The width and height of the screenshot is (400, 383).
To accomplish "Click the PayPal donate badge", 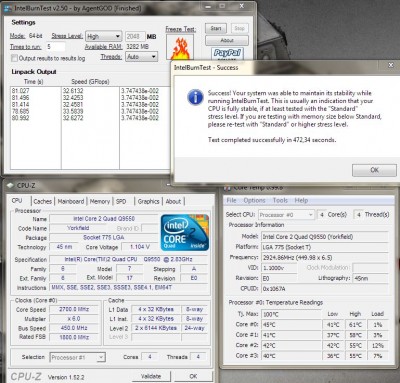I will 227,53.
